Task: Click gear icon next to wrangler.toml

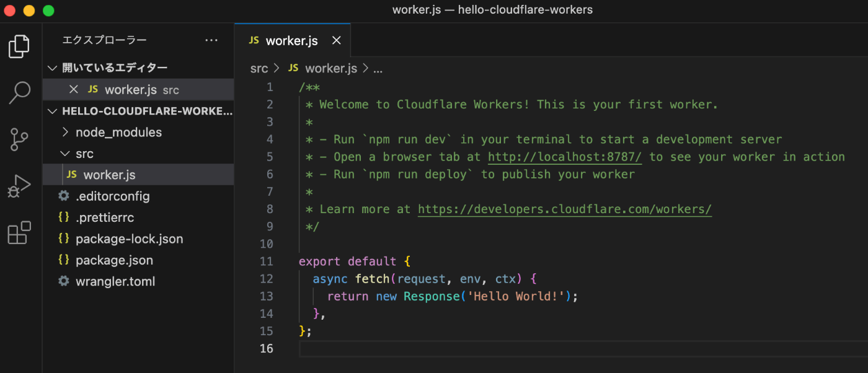Action: pyautogui.click(x=63, y=281)
